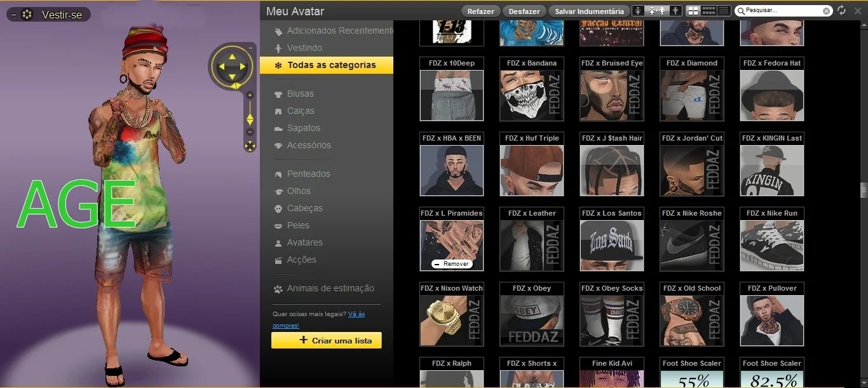Select FDZ x Bandana item thumbnail
This screenshot has height=388, width=868.
click(532, 95)
